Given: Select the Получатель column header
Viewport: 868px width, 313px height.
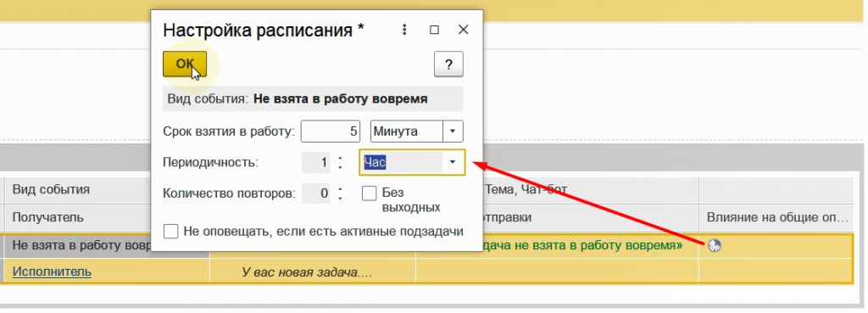Looking at the screenshot, I should point(48,217).
